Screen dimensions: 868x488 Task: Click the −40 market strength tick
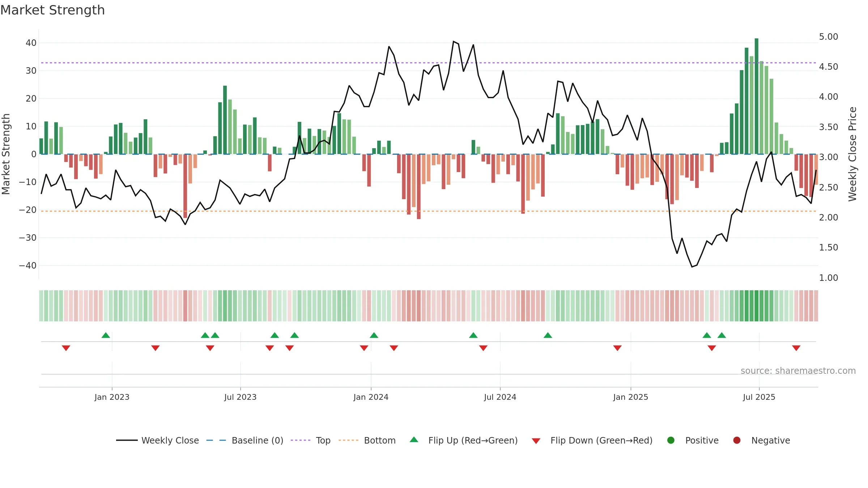[x=28, y=266]
